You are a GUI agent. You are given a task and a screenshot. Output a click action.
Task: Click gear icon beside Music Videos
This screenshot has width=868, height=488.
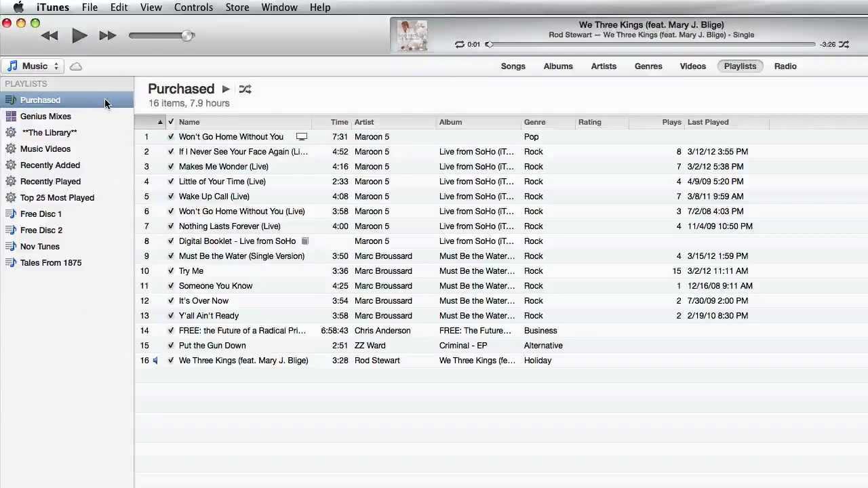(x=11, y=149)
